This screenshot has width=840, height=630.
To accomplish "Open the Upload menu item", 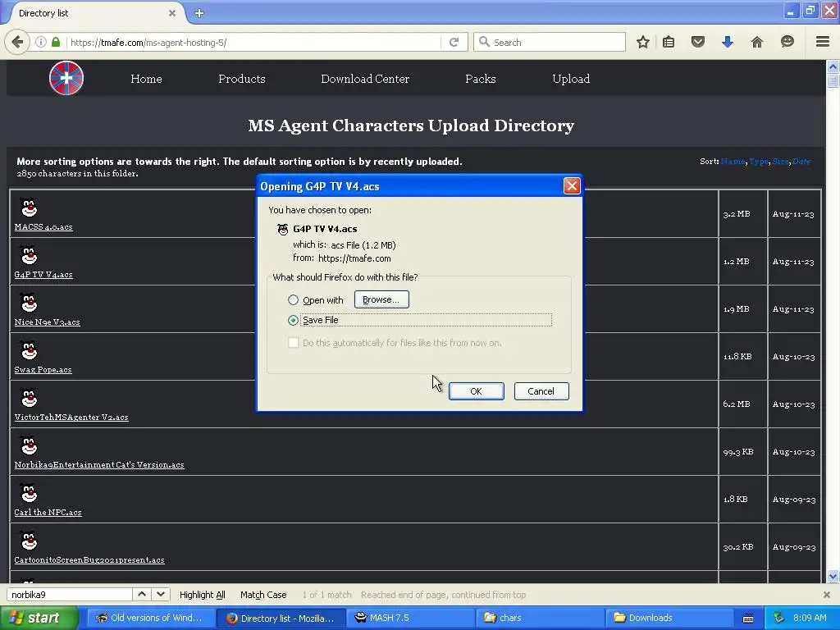I will point(571,79).
